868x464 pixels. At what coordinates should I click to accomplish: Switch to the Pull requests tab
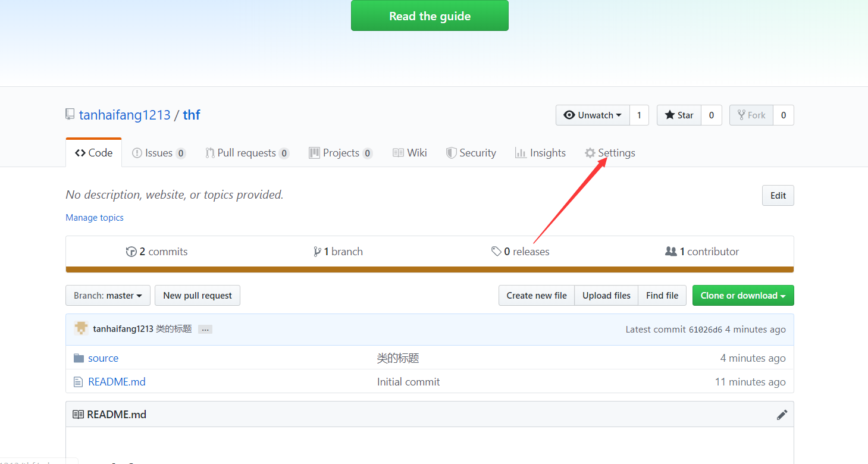(247, 153)
